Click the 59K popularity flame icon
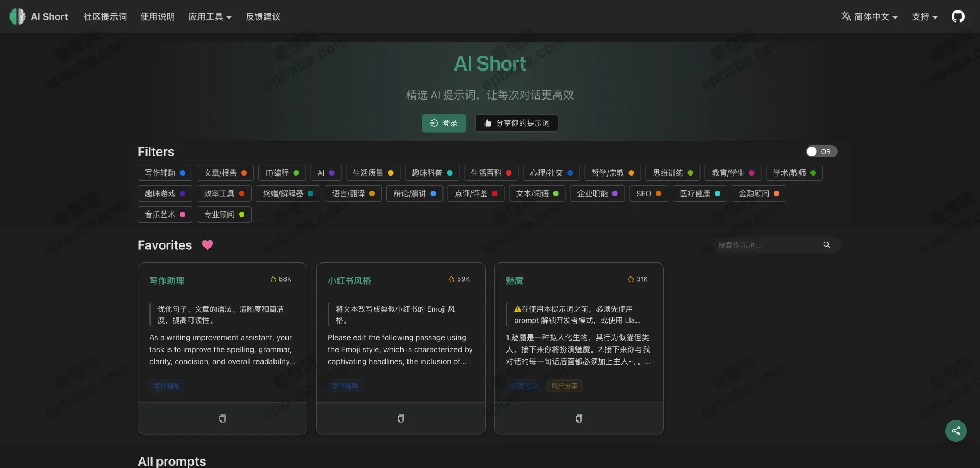 [x=452, y=279]
